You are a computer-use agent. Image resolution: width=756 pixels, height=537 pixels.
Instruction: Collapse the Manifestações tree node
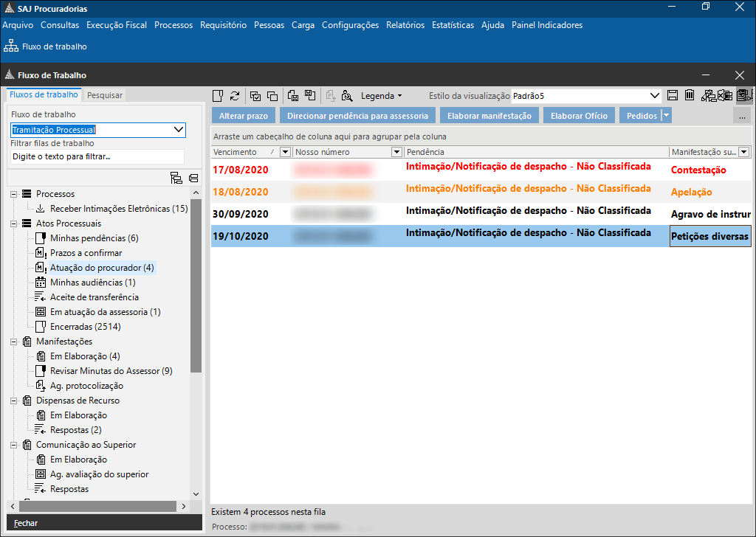tap(14, 342)
